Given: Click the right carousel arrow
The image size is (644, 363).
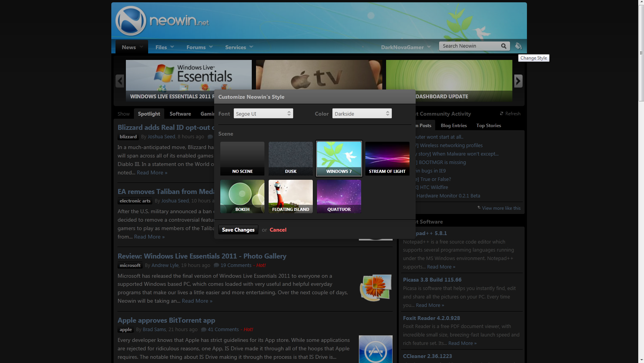Looking at the screenshot, I should pyautogui.click(x=518, y=81).
